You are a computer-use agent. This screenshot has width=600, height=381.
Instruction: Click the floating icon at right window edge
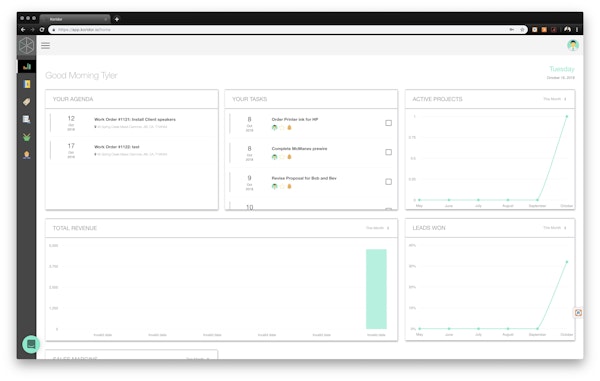pyautogui.click(x=578, y=313)
